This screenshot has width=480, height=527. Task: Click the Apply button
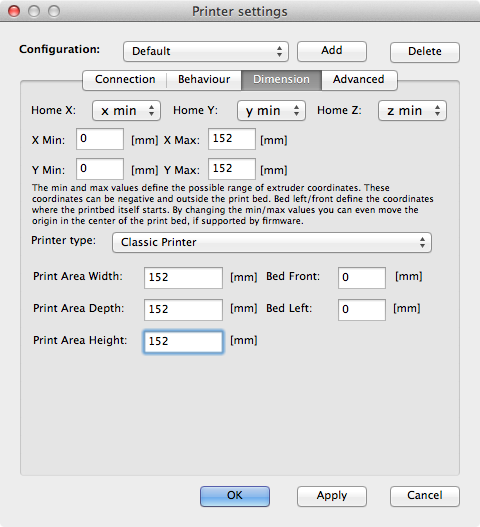click(331, 496)
